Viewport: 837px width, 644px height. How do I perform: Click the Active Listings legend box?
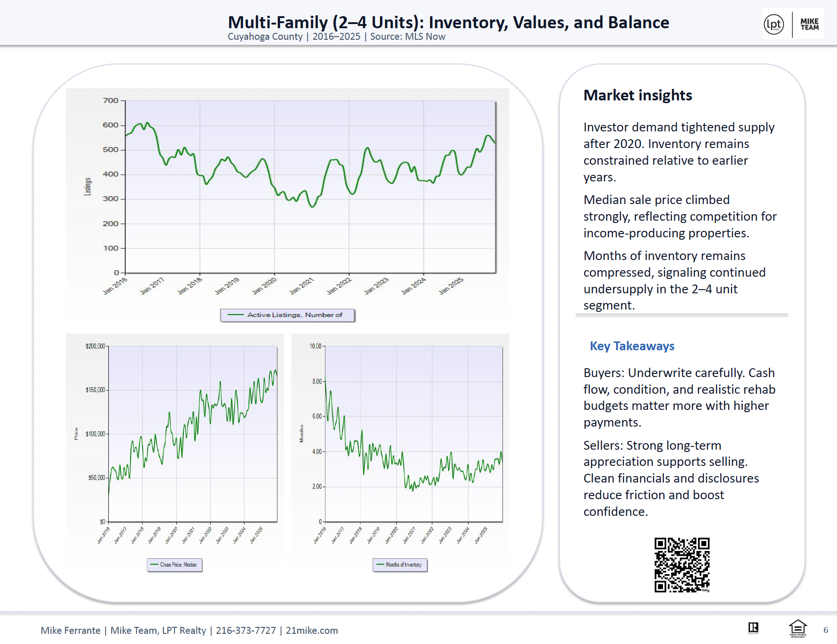coord(287,315)
